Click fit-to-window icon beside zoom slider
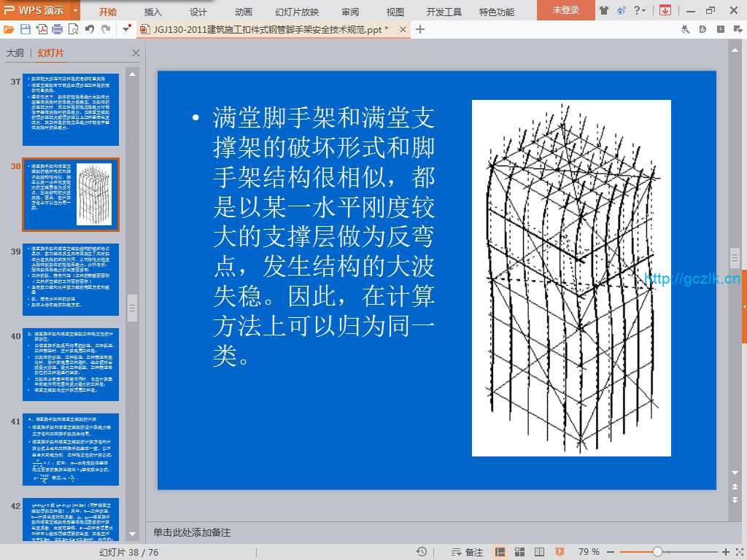 coord(738,552)
